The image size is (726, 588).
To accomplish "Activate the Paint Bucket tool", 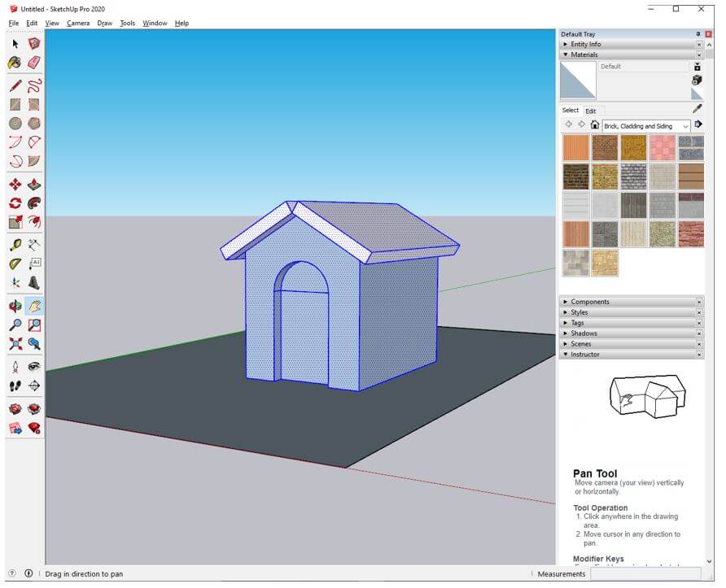I will tap(15, 63).
